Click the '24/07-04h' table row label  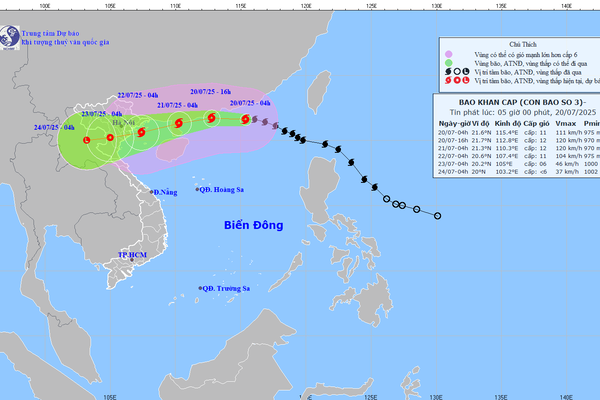click(453, 172)
